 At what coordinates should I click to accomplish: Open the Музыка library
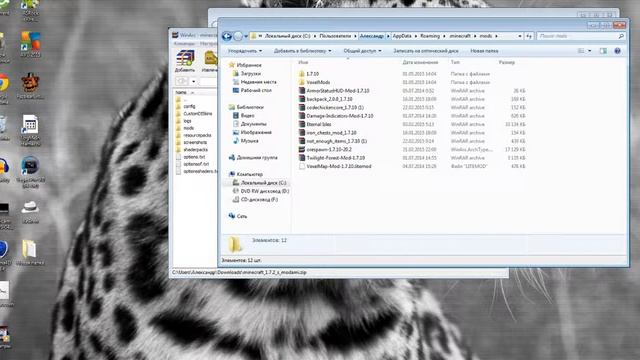tap(249, 141)
